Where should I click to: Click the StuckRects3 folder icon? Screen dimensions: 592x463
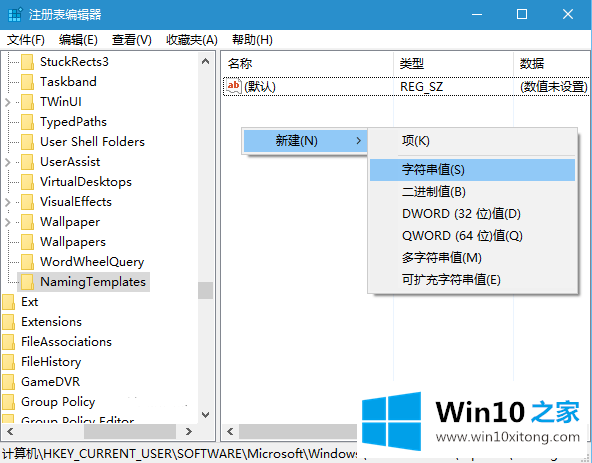[27, 62]
